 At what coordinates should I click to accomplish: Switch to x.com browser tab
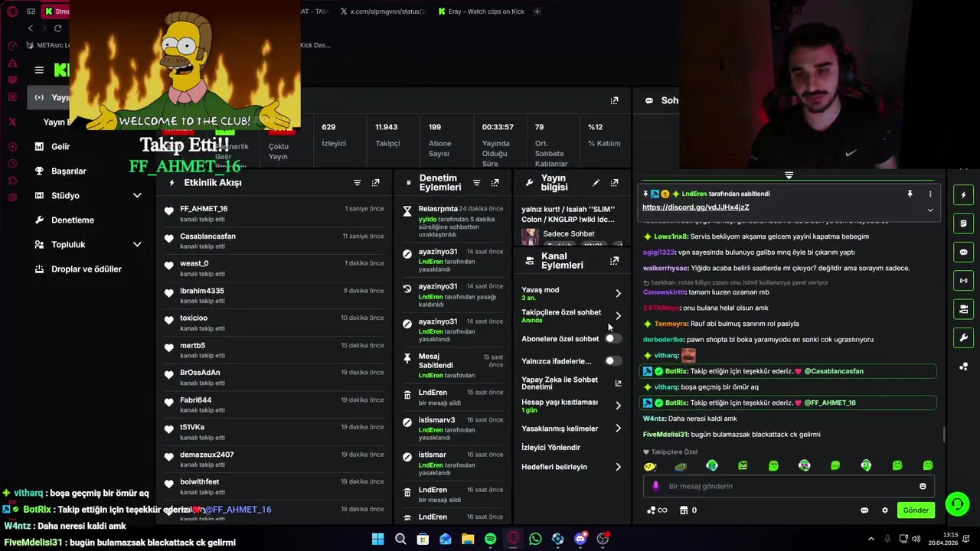[382, 11]
